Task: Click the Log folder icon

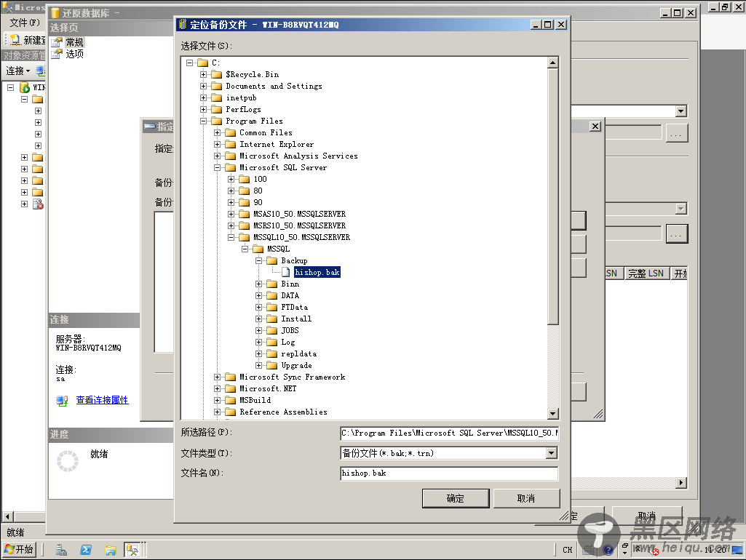Action: point(272,342)
